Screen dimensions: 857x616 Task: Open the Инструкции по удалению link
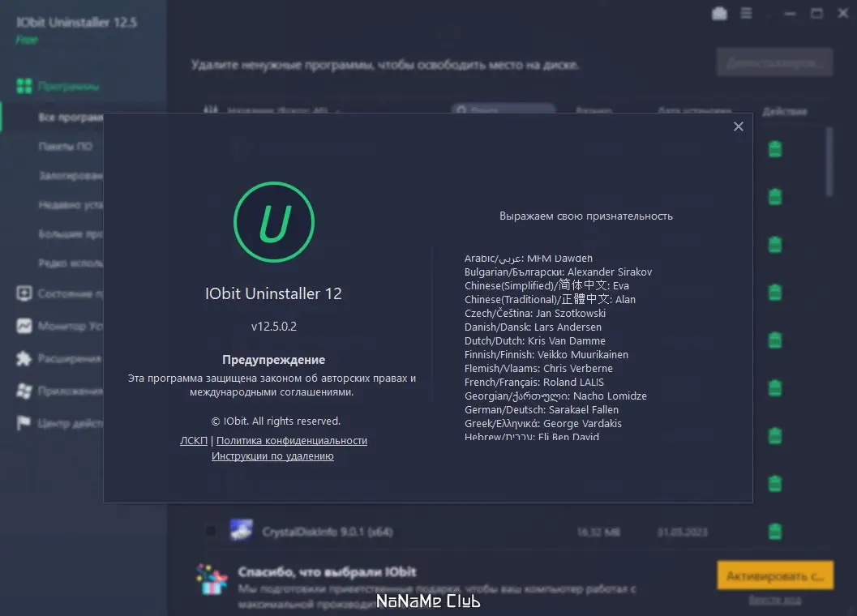coord(272,456)
